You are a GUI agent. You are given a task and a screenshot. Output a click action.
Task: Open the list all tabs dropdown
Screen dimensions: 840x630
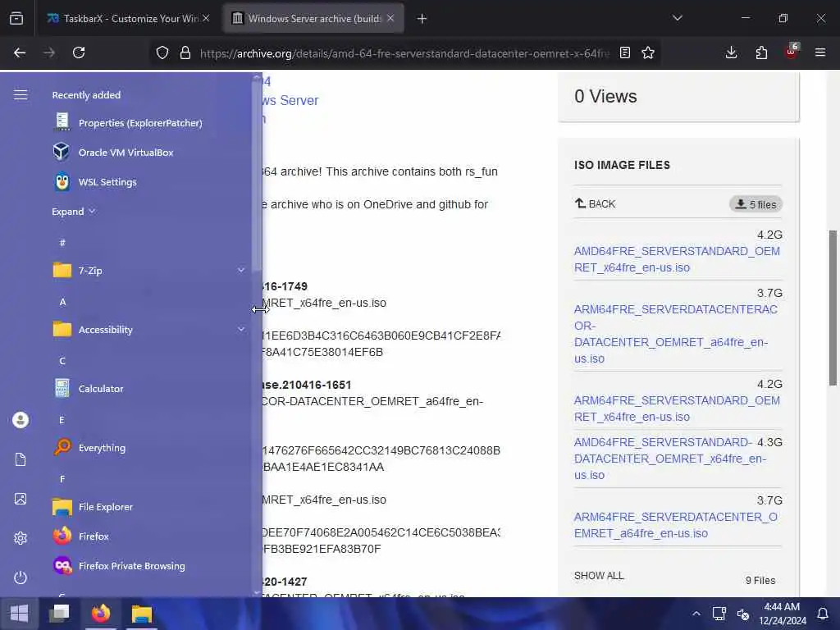point(678,18)
